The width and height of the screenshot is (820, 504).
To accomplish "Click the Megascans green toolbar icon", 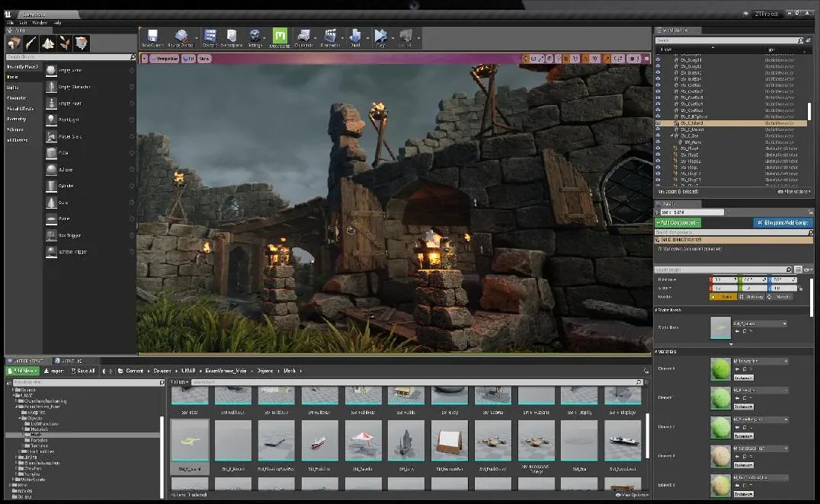I will (280, 37).
